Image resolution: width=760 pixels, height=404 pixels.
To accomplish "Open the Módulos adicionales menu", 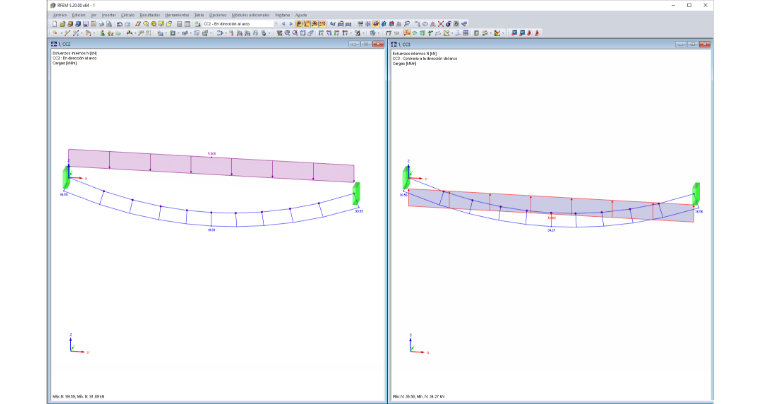I will (251, 15).
